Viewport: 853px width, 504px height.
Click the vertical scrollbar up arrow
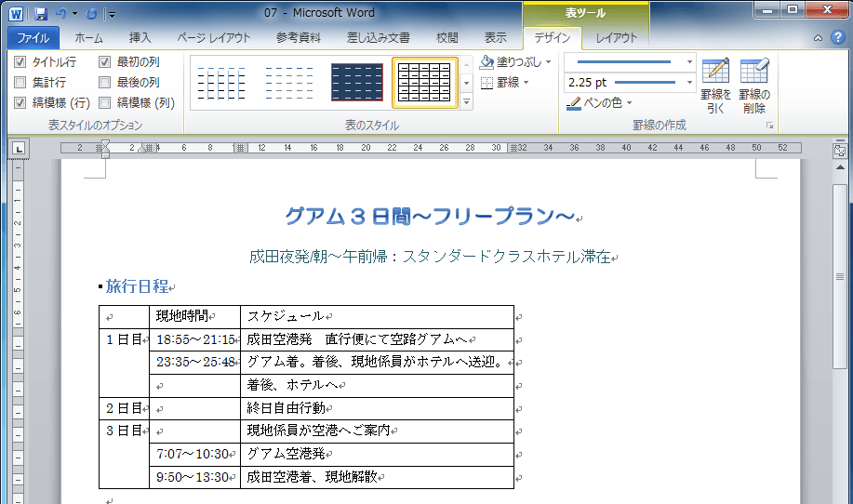point(840,167)
